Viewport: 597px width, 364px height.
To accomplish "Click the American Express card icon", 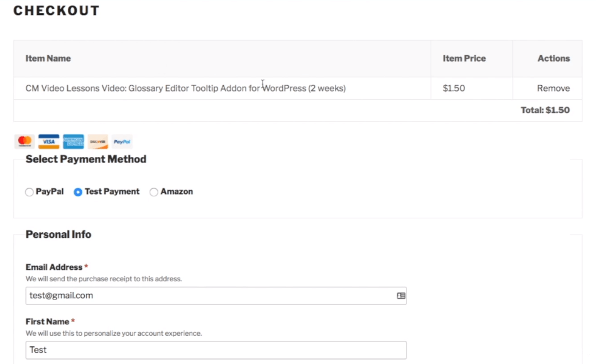I will tap(74, 142).
